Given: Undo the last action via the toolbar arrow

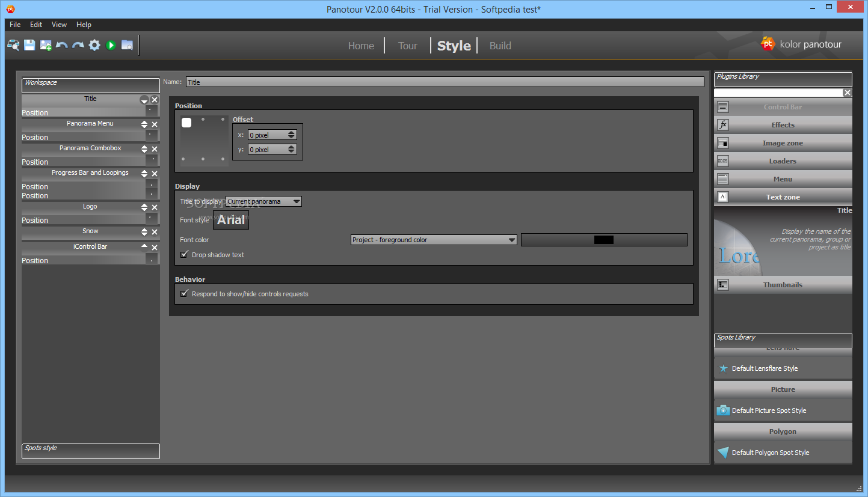Looking at the screenshot, I should [x=62, y=45].
